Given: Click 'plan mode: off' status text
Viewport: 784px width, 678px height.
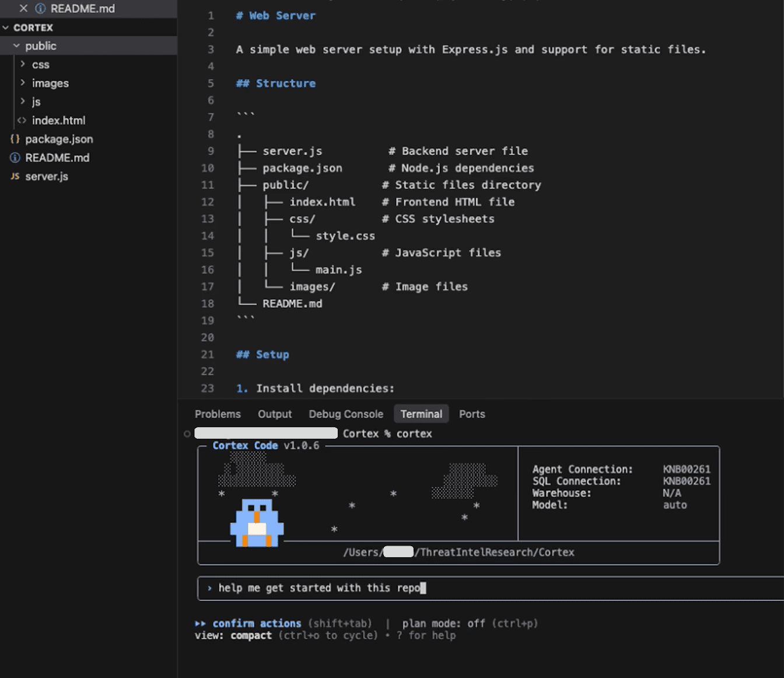Looking at the screenshot, I should 444,623.
